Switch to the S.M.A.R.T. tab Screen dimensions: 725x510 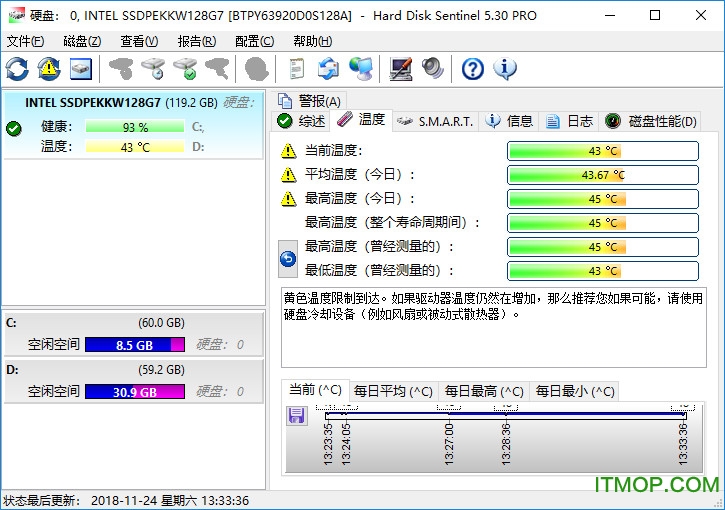[x=435, y=121]
